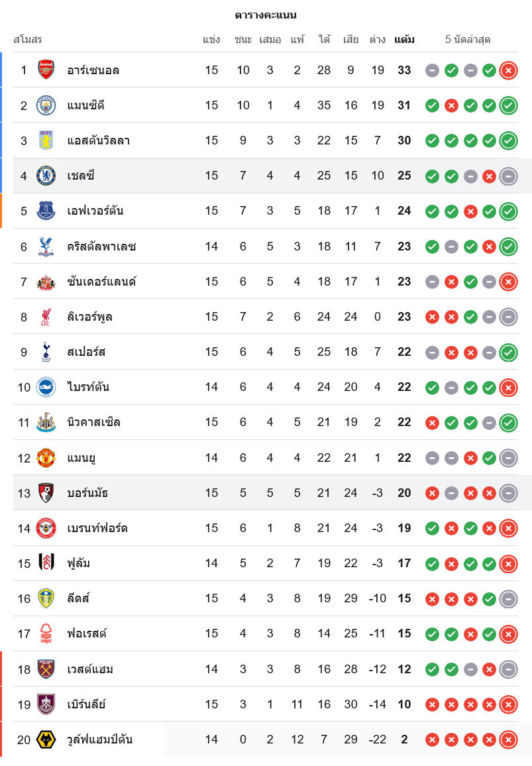
Task: Click the Liverpool crest icon
Action: point(46,317)
